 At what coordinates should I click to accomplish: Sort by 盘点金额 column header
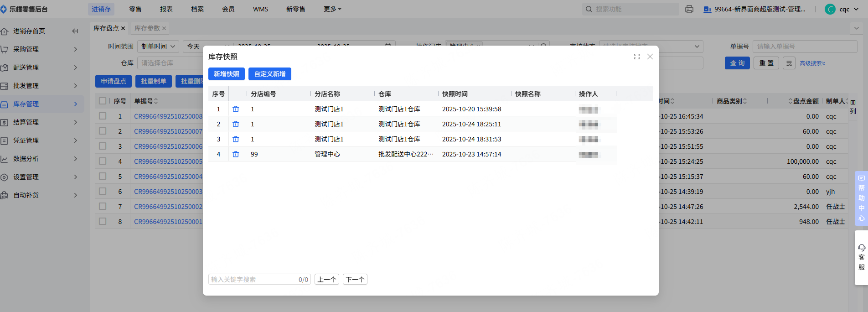click(x=803, y=101)
